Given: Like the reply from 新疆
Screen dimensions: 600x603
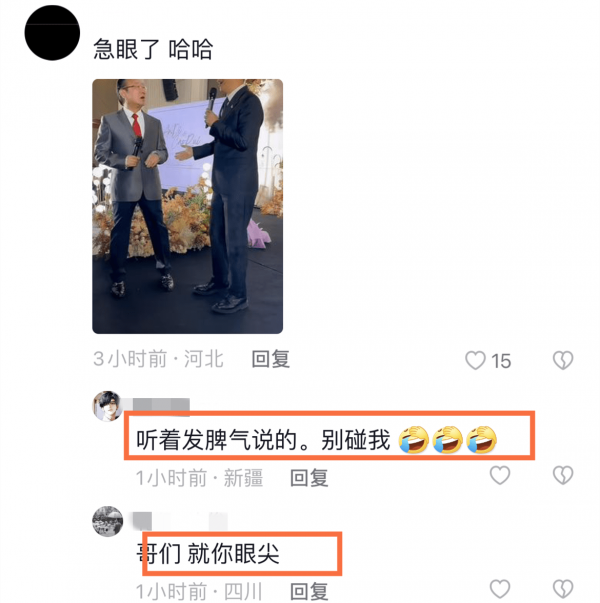Looking at the screenshot, I should 500,475.
